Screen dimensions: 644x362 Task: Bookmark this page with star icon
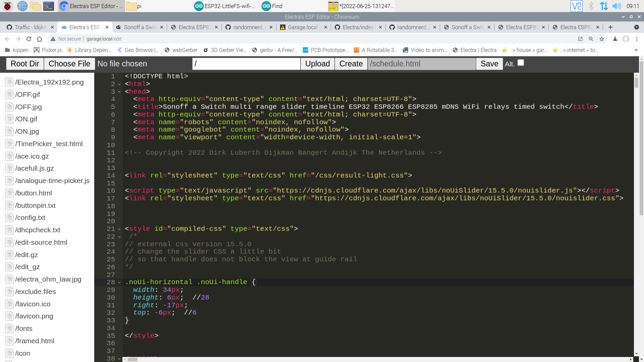point(602,39)
